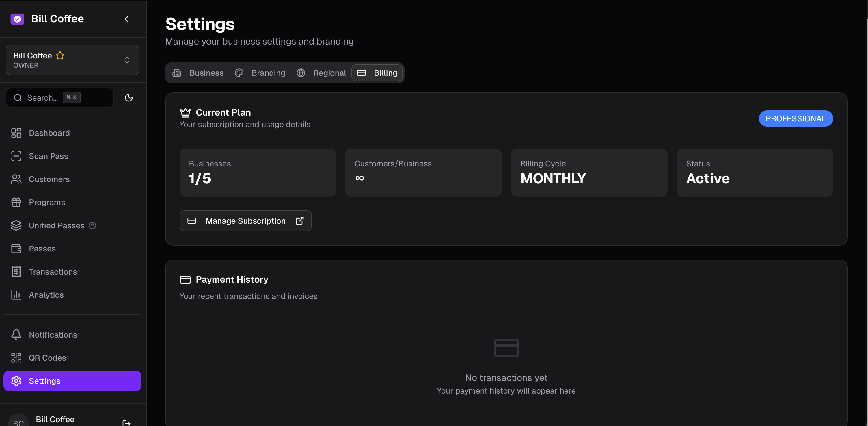The height and width of the screenshot is (426, 868).
Task: Expand the search shortcut field
Action: pyautogui.click(x=71, y=97)
